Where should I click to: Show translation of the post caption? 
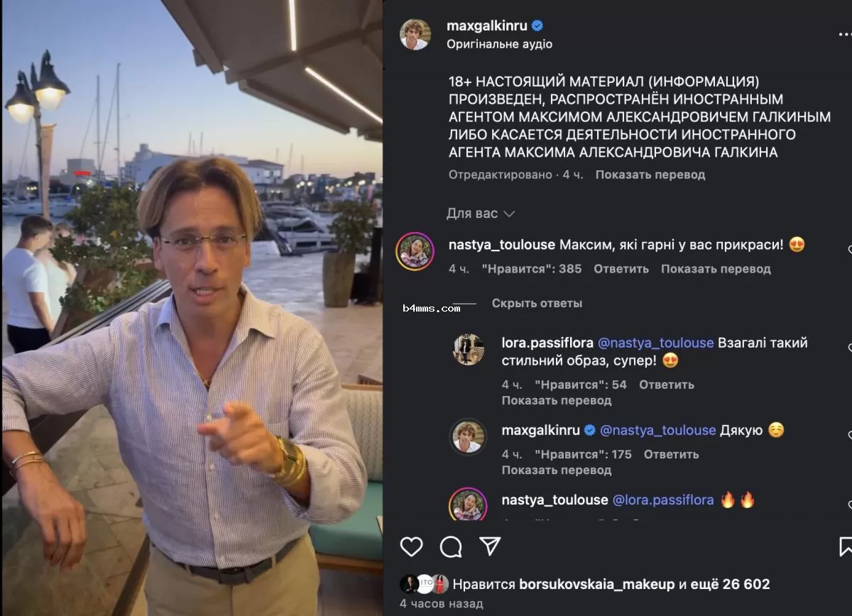click(x=650, y=174)
